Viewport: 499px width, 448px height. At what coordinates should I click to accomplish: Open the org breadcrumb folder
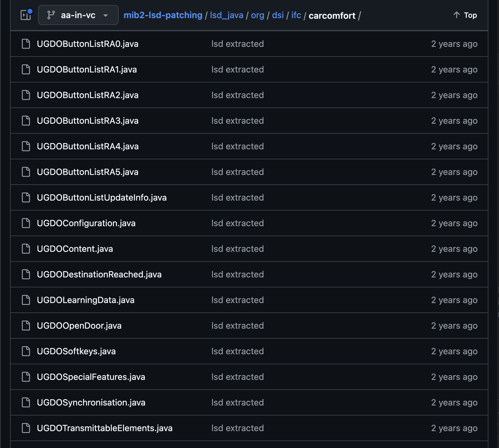click(x=257, y=15)
